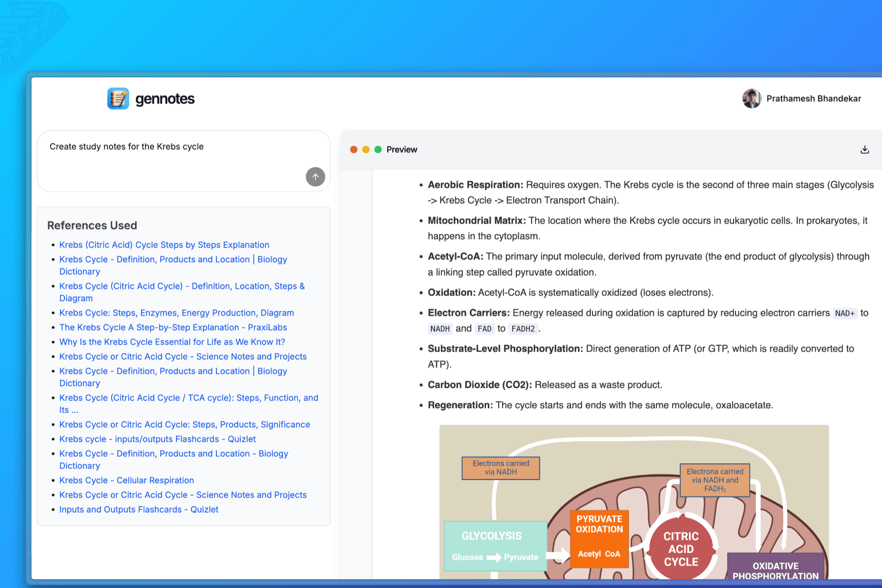Click the 'Substrate-Level Phosphorylation:' bold term
The width and height of the screenshot is (882, 588).
[x=505, y=349]
